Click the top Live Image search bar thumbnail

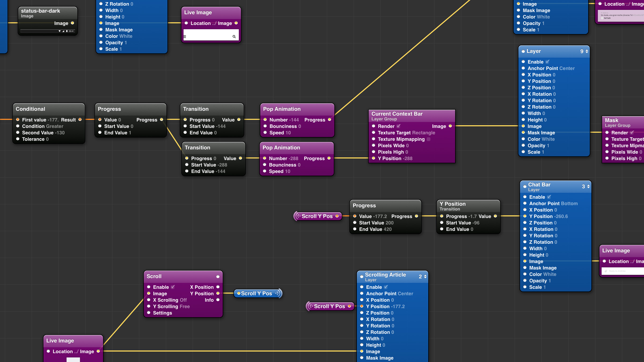tap(211, 35)
